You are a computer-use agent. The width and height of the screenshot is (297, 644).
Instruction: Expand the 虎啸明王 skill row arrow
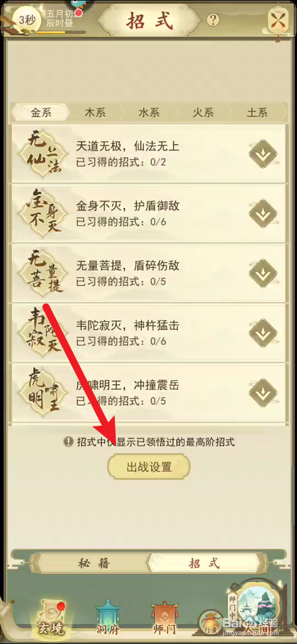(x=263, y=393)
